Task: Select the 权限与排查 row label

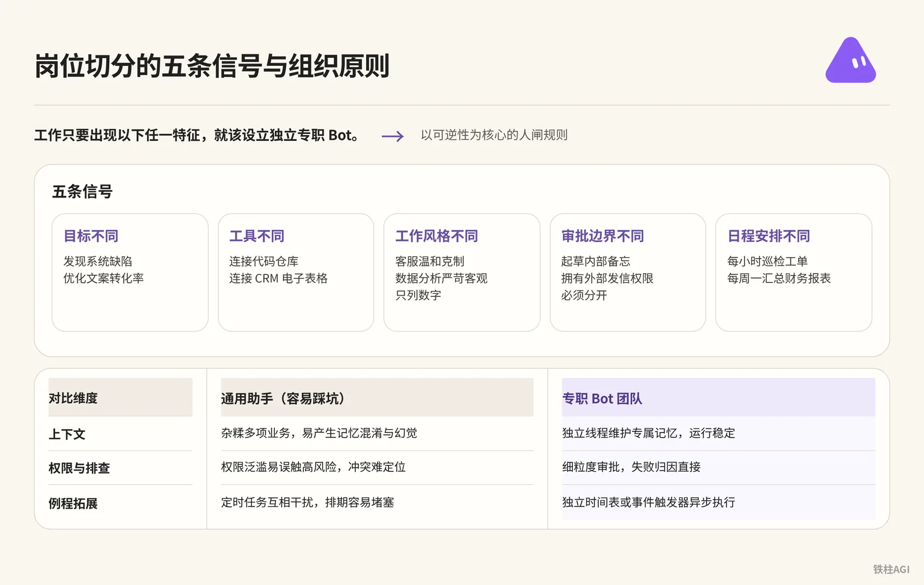Action: (x=79, y=468)
